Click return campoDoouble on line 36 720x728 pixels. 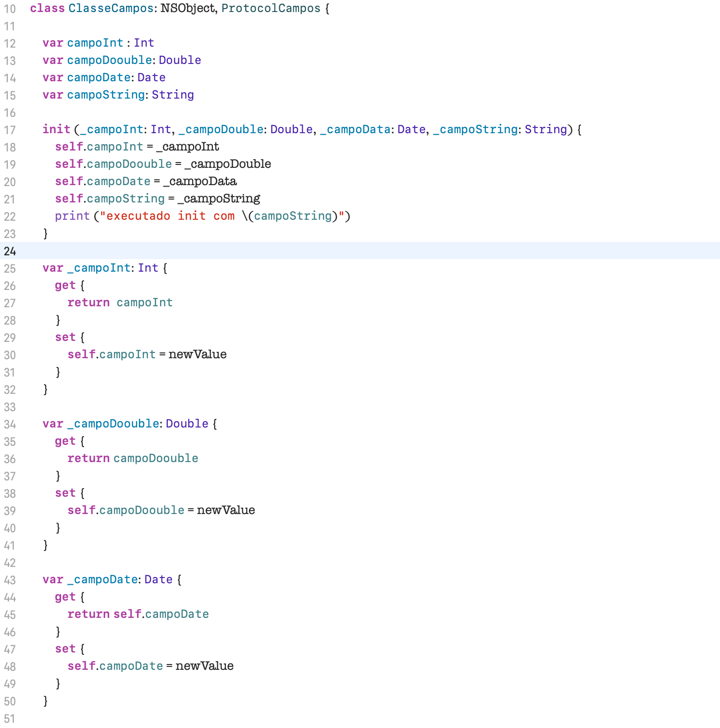tap(133, 459)
